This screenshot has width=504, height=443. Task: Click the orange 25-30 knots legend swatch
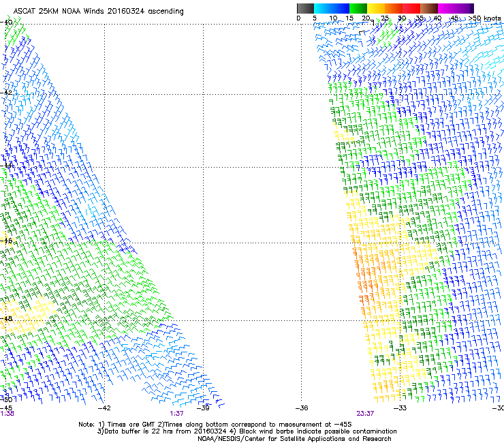click(394, 8)
